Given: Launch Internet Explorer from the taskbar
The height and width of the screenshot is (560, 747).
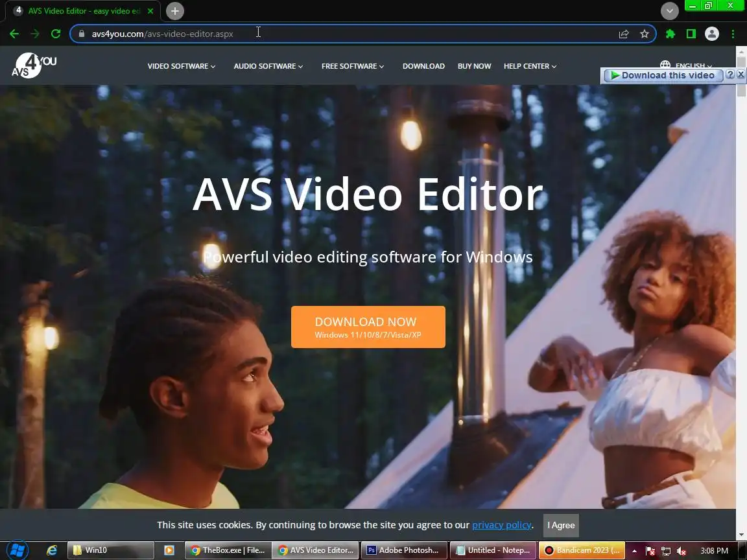Looking at the screenshot, I should (x=52, y=550).
